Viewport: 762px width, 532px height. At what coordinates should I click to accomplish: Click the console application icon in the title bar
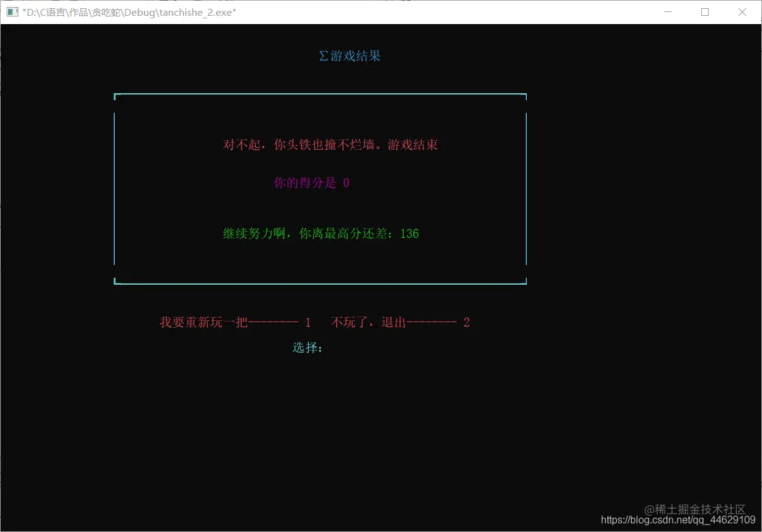(13, 12)
